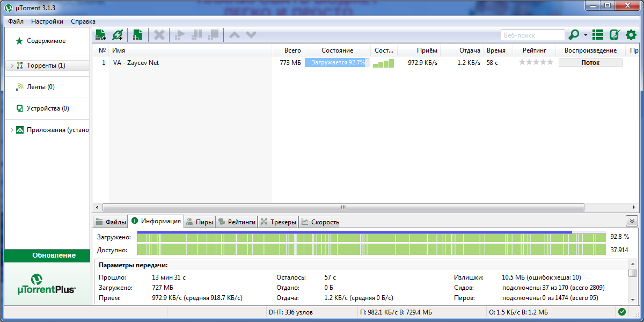Click the 773 МБ size cell
Viewport: 644px width, 322px height.
[x=290, y=63]
